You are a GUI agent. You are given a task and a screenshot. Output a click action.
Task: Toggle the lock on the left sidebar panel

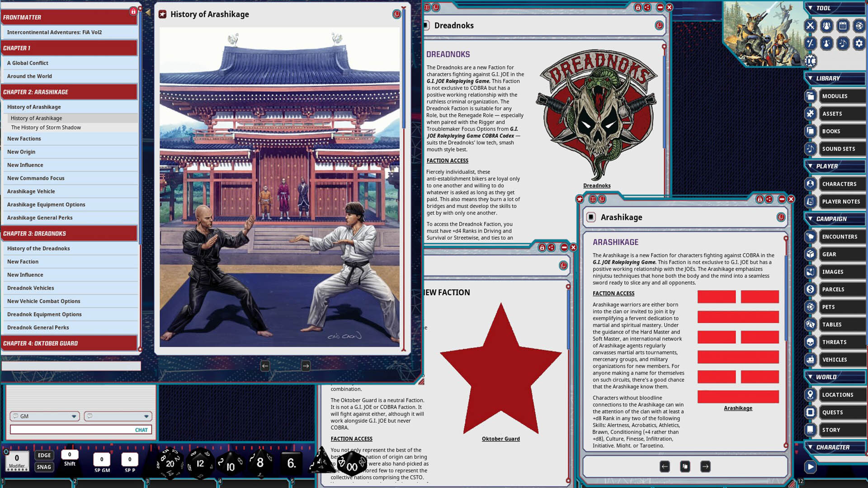point(132,11)
